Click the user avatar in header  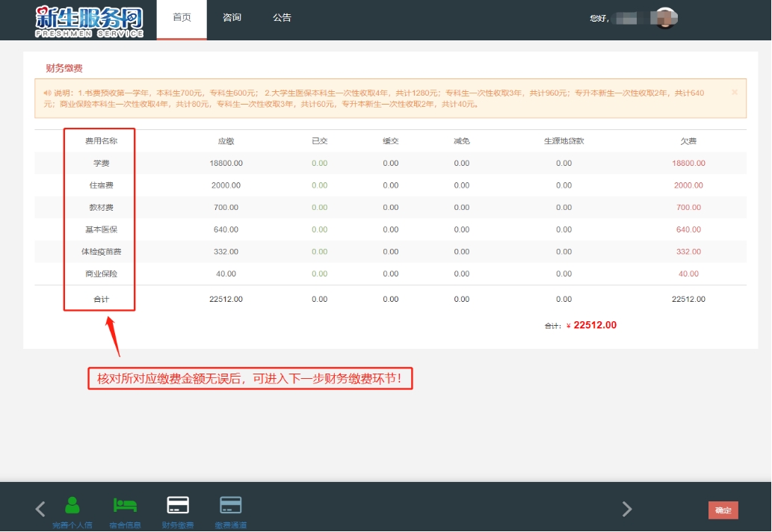[x=664, y=18]
